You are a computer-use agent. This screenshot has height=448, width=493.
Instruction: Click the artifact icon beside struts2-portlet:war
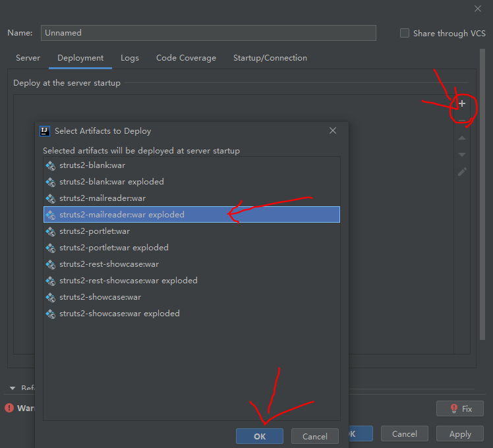coord(50,231)
